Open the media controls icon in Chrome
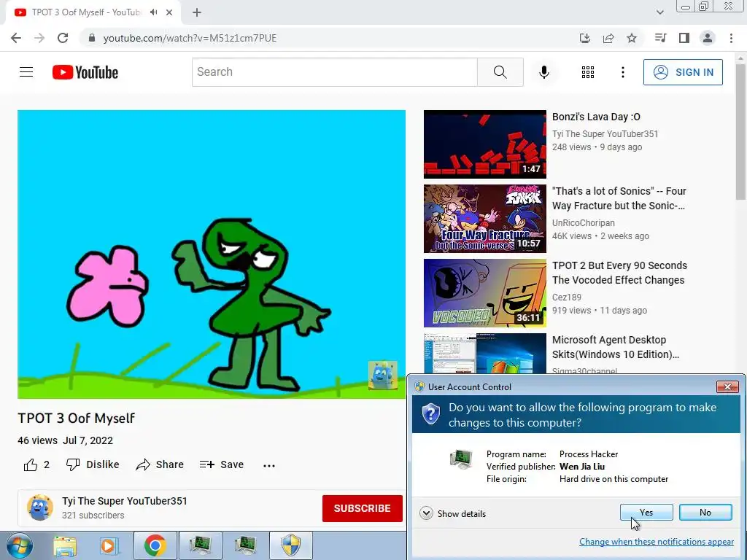Viewport: 747px width, 560px height. [x=660, y=38]
